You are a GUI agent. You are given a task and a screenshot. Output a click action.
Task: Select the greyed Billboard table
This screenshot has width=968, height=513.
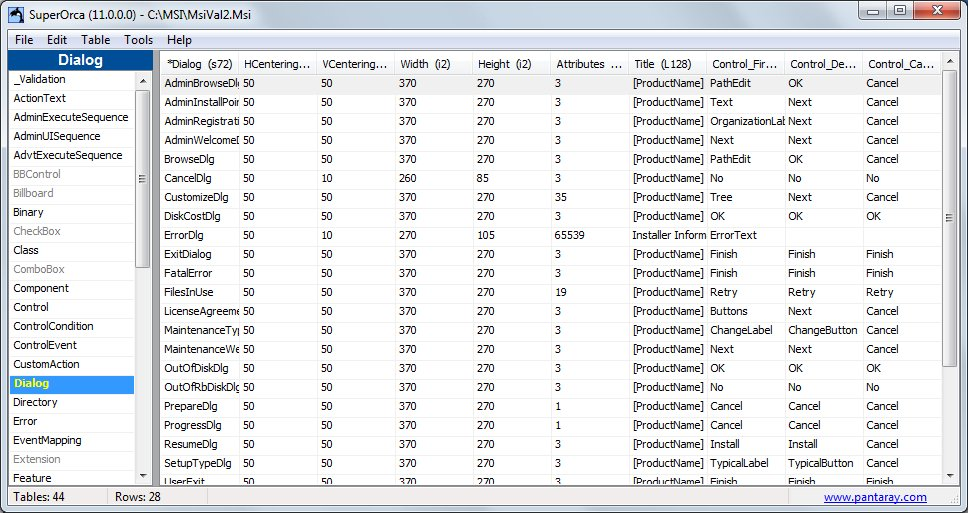coord(72,193)
